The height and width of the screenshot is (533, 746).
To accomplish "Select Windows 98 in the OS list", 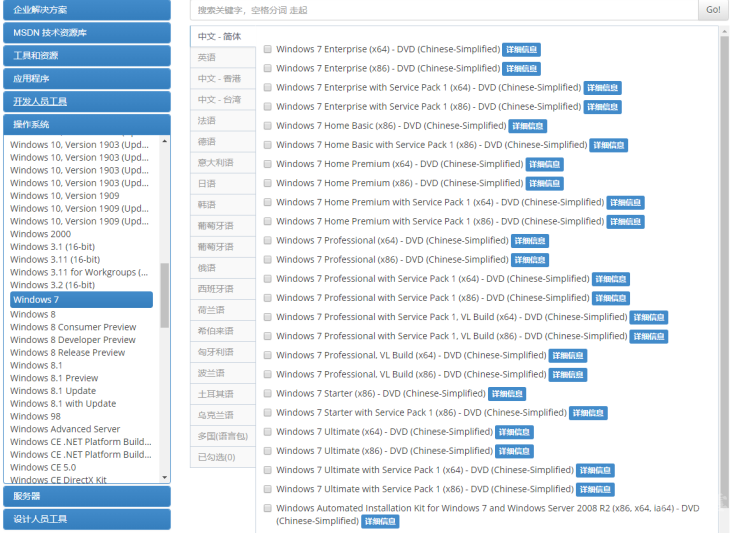I will (35, 416).
